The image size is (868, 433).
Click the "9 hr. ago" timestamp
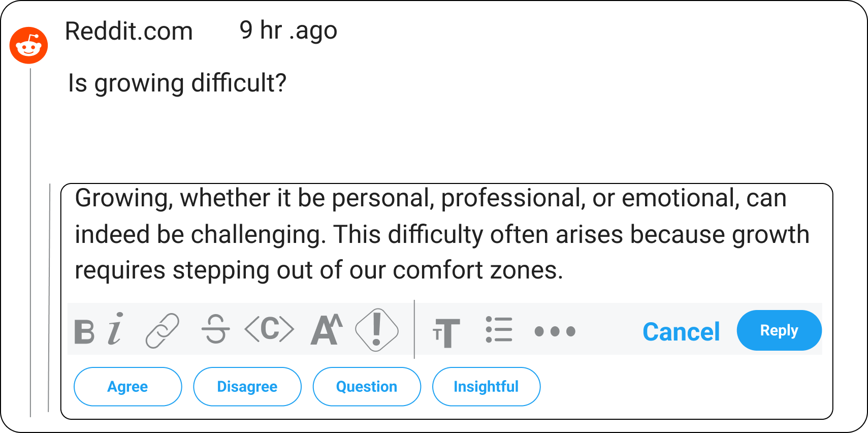[x=288, y=30]
